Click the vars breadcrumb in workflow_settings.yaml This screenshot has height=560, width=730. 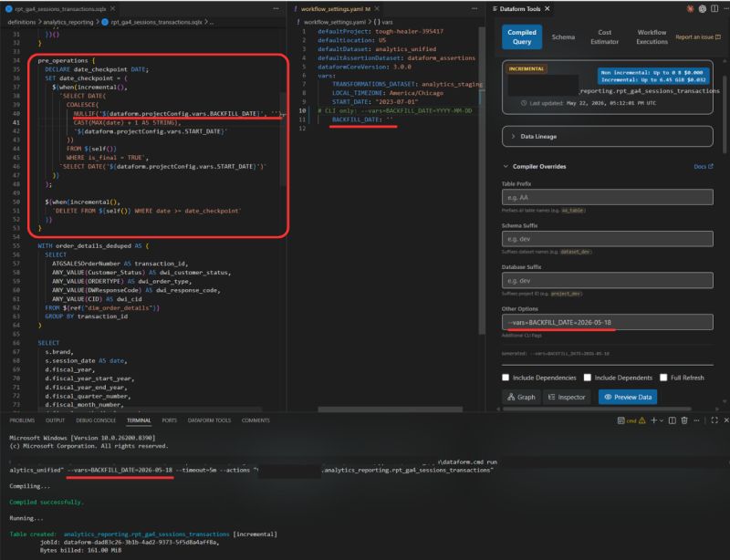point(383,22)
